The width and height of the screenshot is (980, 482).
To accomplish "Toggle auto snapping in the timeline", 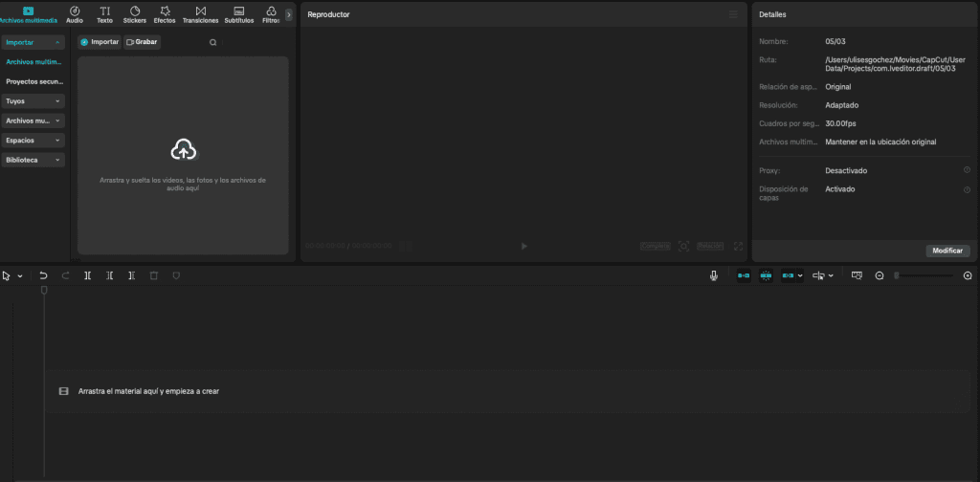I will tap(766, 275).
